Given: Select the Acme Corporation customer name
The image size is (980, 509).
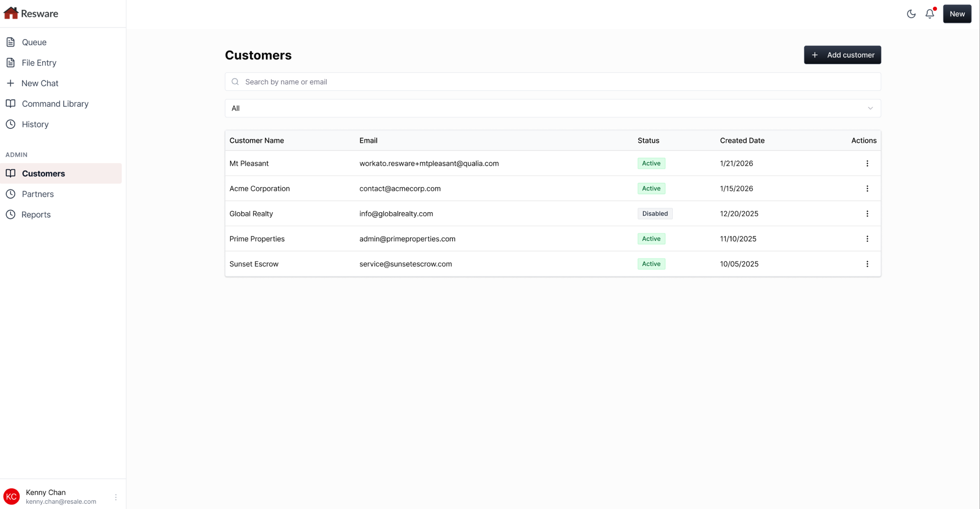Looking at the screenshot, I should (259, 189).
